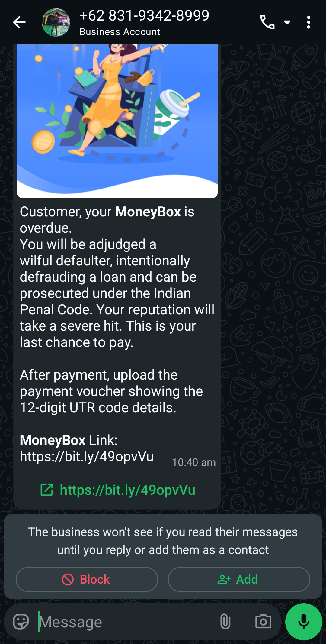The width and height of the screenshot is (326, 644).
Task: Add this number as a contact
Action: pos(239,579)
